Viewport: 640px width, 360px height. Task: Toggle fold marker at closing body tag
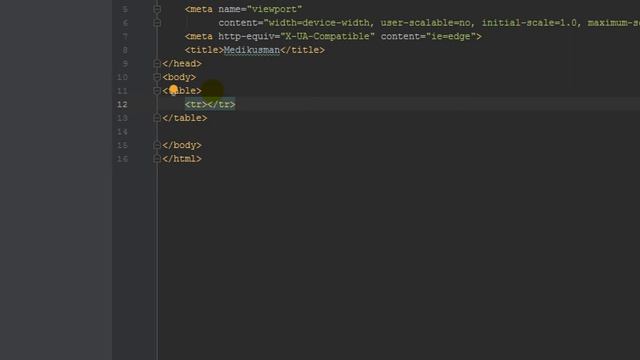click(157, 145)
